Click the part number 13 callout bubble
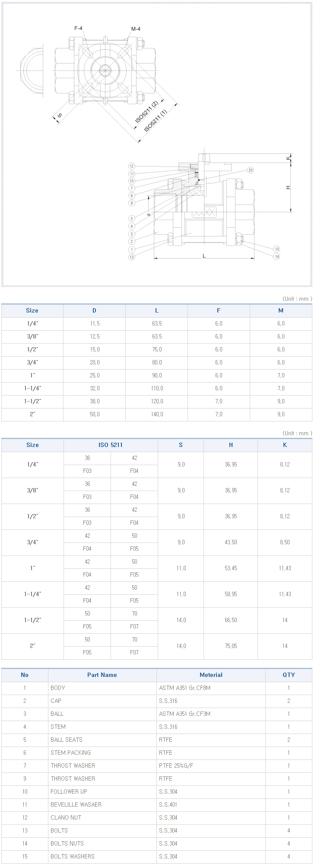The width and height of the screenshot is (315, 868). pyautogui.click(x=132, y=257)
